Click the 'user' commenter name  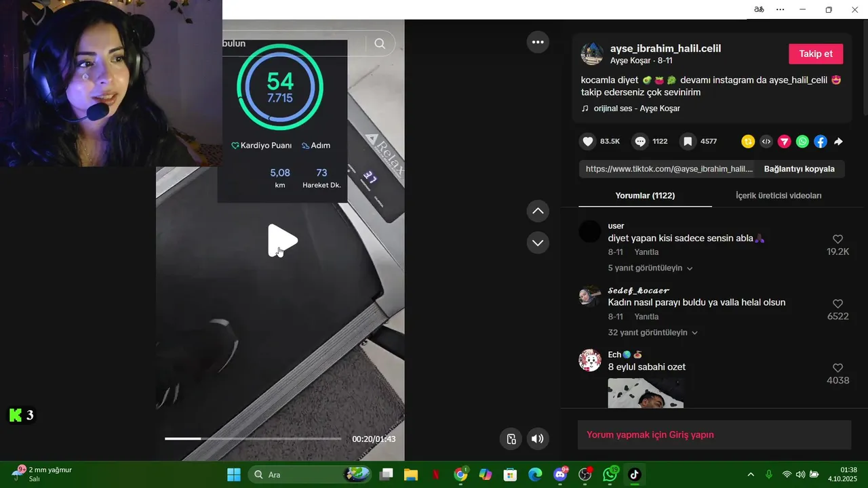tap(616, 226)
